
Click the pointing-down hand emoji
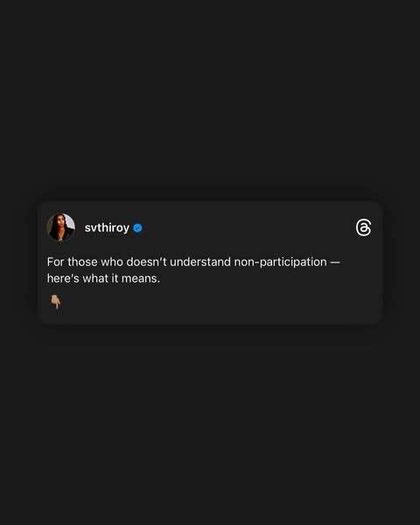(x=56, y=302)
